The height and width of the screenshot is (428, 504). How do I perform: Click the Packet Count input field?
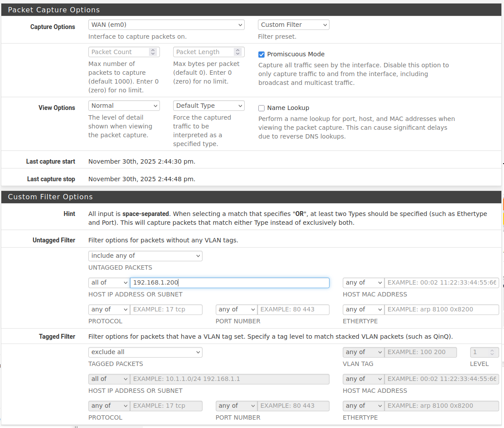(119, 52)
